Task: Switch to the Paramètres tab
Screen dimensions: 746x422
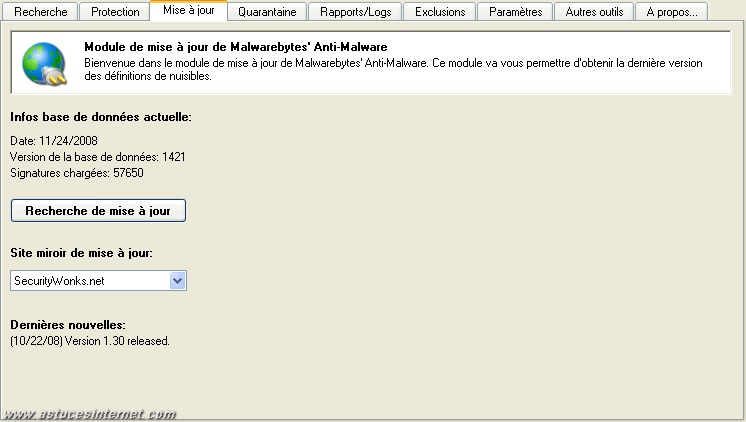Action: click(515, 12)
